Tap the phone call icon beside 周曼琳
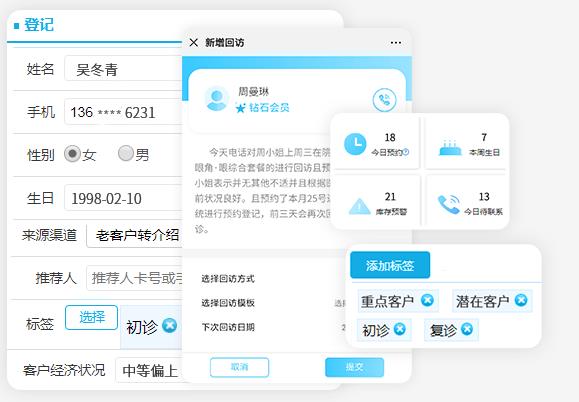579x402 pixels. click(x=384, y=100)
